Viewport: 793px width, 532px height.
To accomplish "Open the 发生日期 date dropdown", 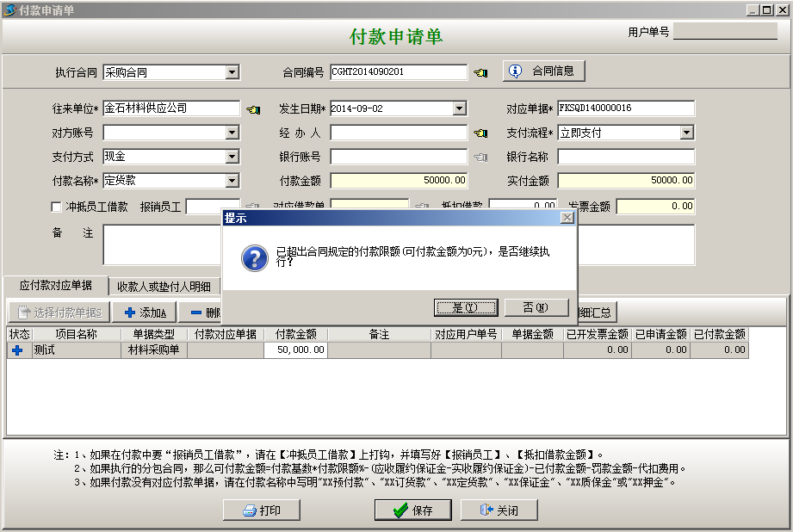I will click(x=460, y=108).
